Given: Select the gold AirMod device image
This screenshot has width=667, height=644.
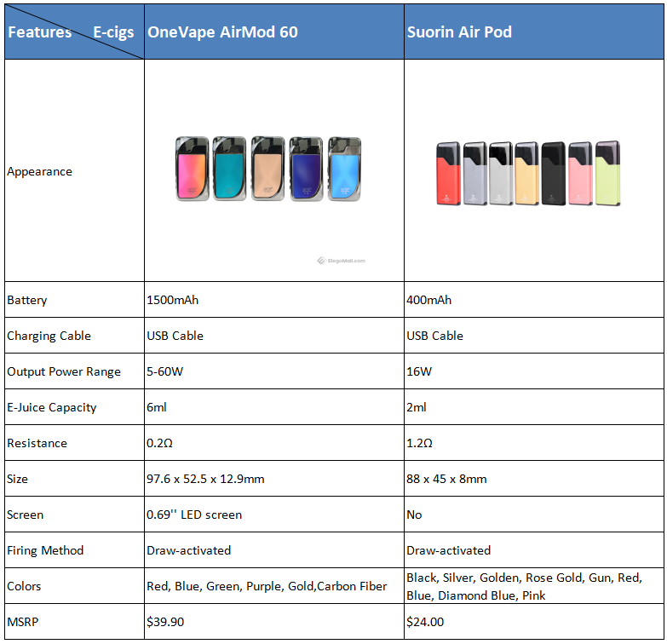Looking at the screenshot, I should coord(267,169).
